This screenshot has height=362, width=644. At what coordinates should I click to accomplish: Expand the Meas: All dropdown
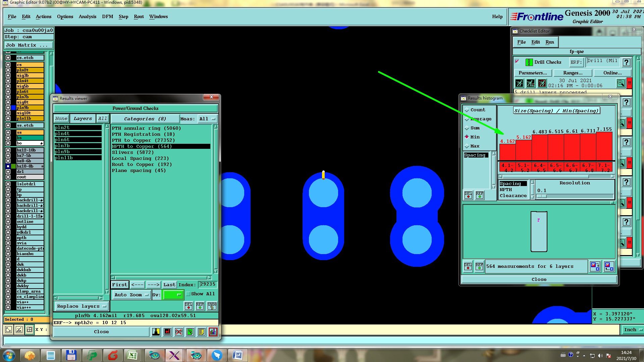(207, 119)
